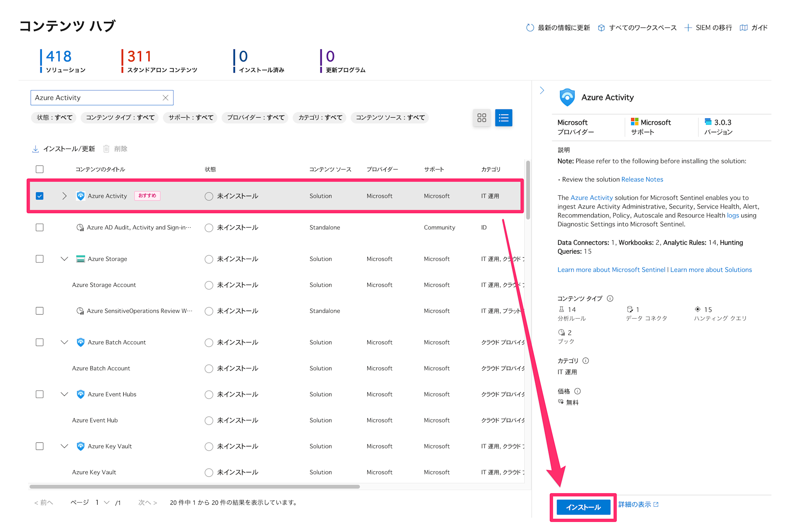Click the blue インストール button

tap(583, 507)
